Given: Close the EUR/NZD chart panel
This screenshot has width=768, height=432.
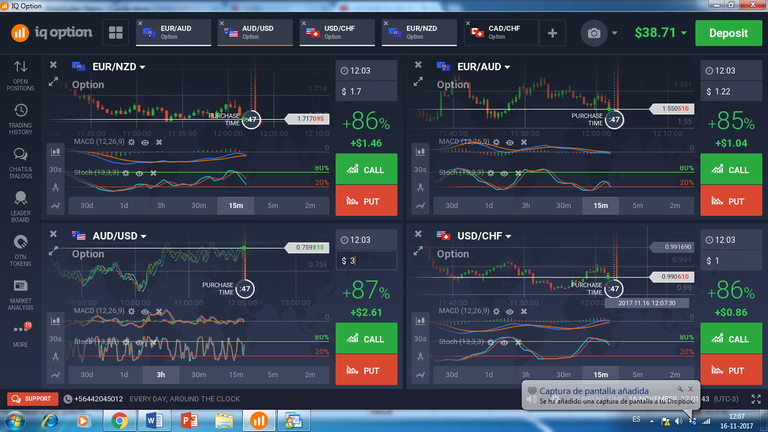Looking at the screenshot, I should pos(53,65).
